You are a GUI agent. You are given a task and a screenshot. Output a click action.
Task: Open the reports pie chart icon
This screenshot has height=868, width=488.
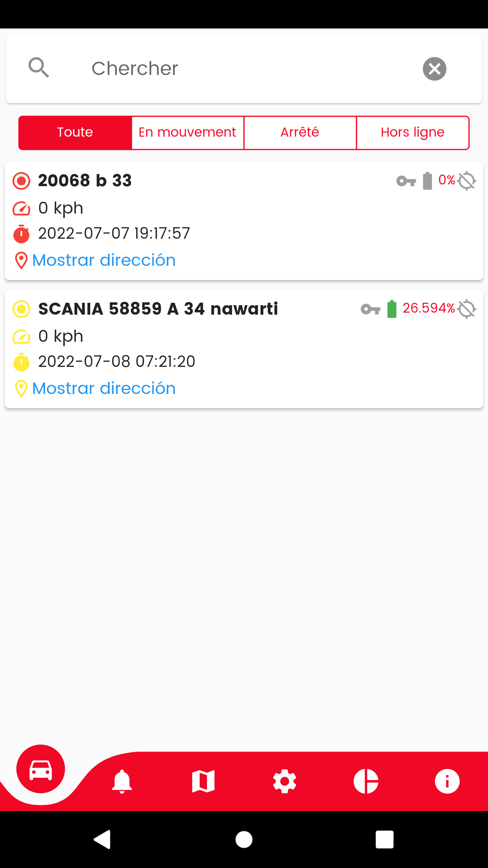[x=366, y=781]
